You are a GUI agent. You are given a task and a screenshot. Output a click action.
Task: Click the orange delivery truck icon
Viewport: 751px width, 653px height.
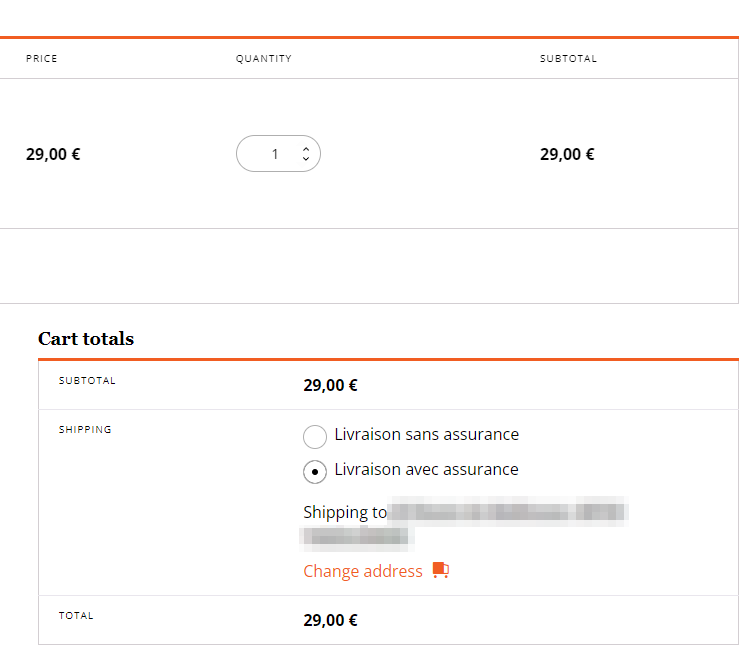[x=441, y=570]
